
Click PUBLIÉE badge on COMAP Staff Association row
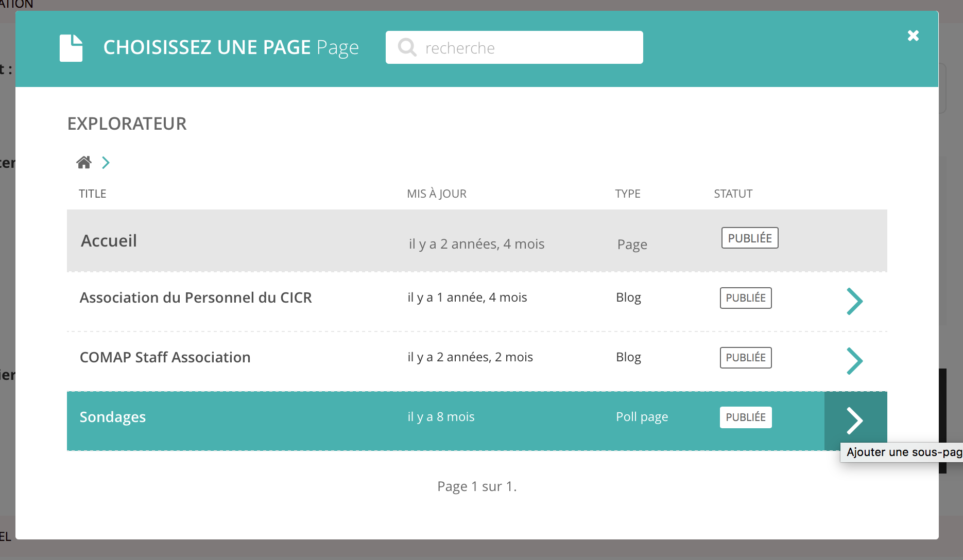point(745,358)
